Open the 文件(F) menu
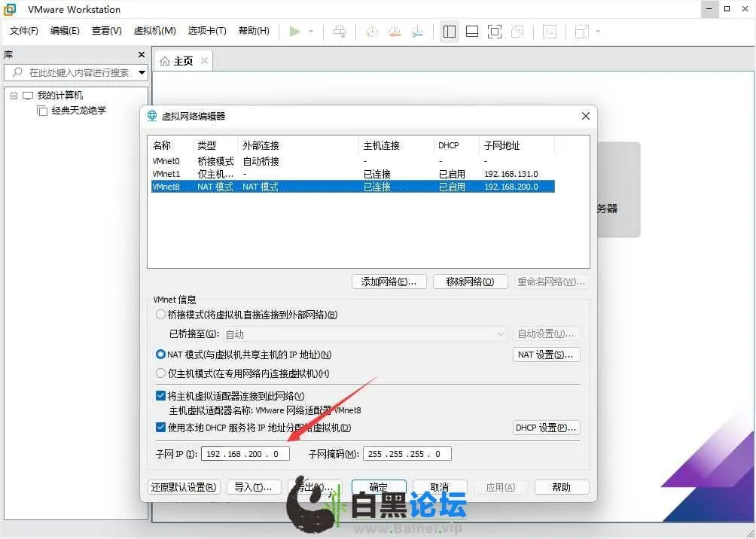The image size is (756, 539). coord(23,31)
